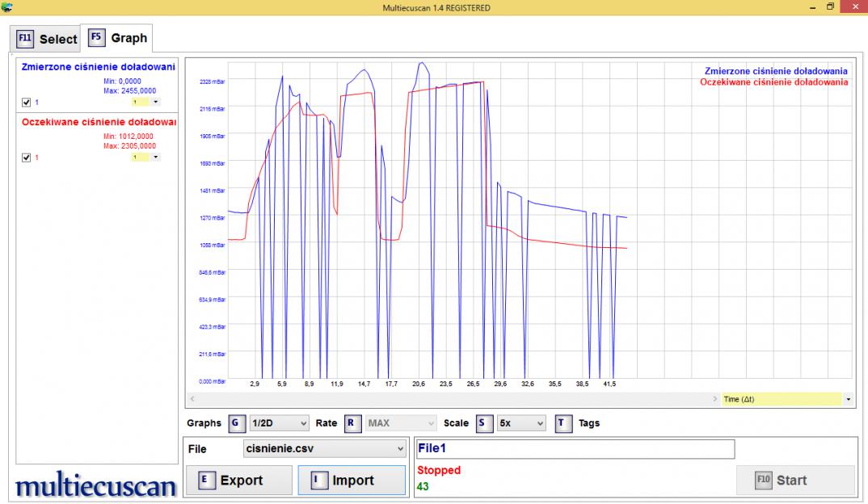Click the blue Zmierzone ciśnienie legend label in graph
This screenshot has height=504, width=868.
pyautogui.click(x=776, y=71)
